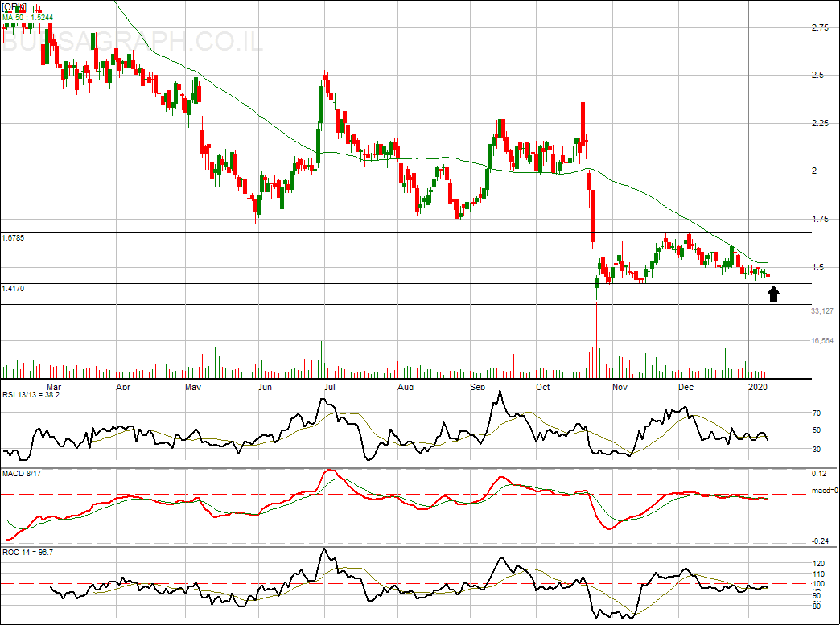Click the 120 ROC axis label
The height and width of the screenshot is (625, 840).
818,564
